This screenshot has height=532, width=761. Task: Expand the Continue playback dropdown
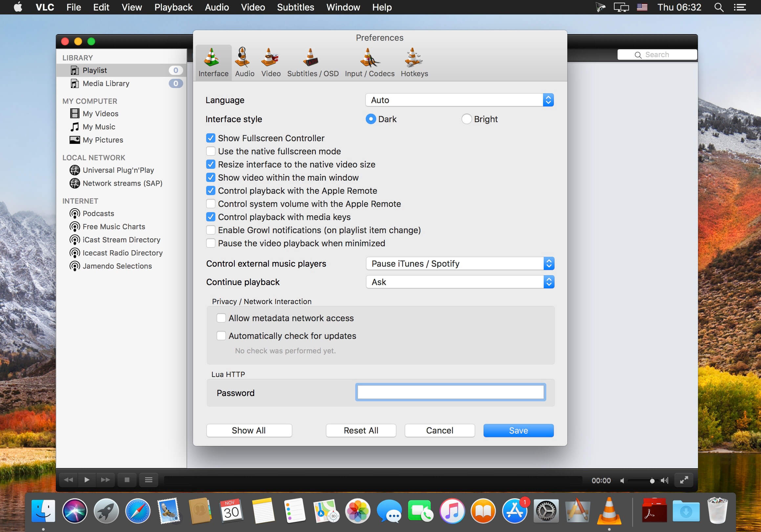549,282
